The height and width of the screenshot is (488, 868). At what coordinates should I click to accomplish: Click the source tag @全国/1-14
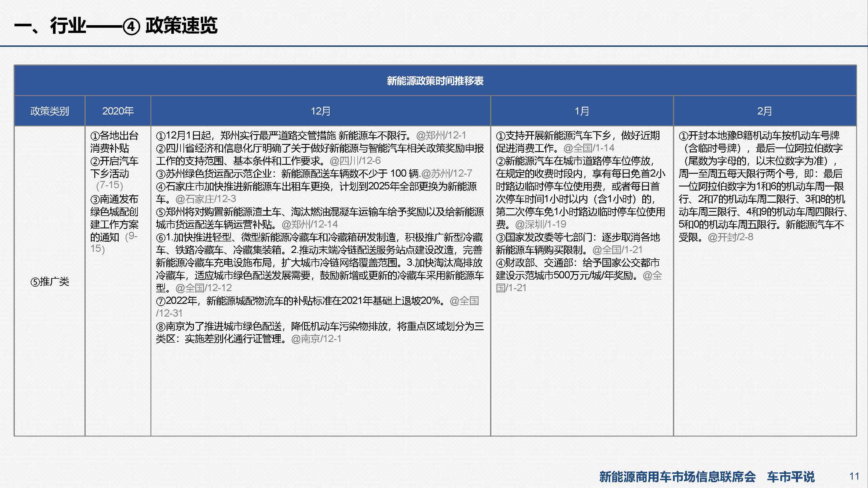(589, 148)
